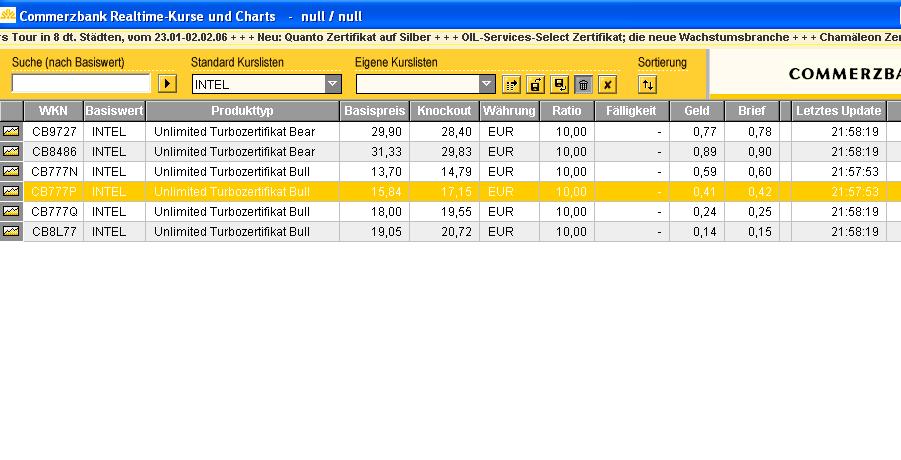This screenshot has height=460, width=901.
Task: Select WKN cell CB777N
Action: click(x=54, y=172)
